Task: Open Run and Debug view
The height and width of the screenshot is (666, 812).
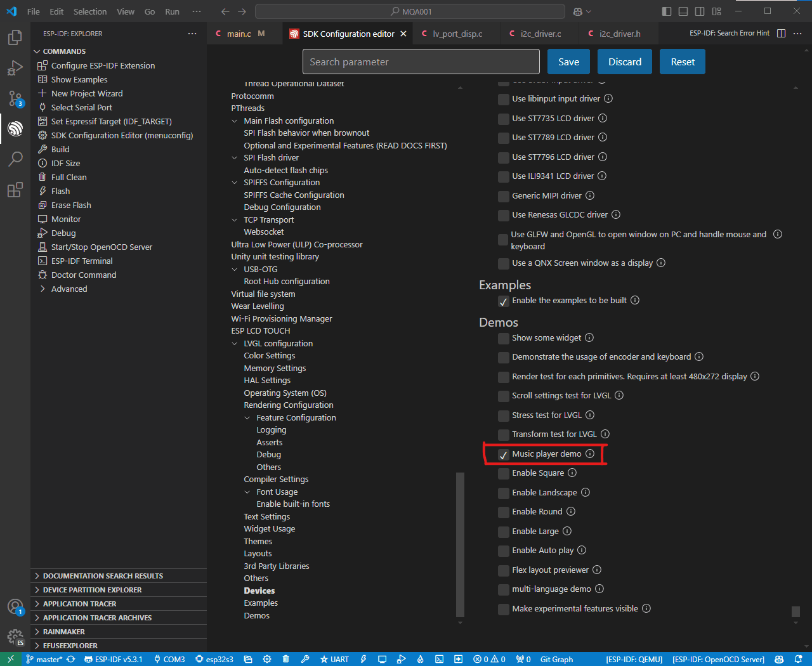Action: click(x=15, y=68)
